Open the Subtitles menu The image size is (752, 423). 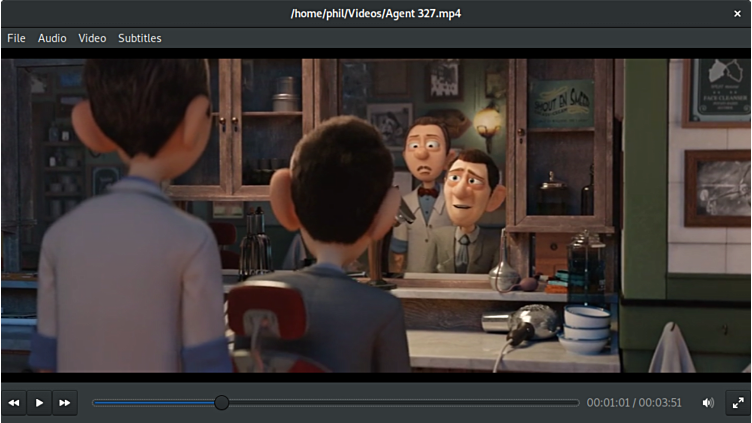click(x=140, y=38)
